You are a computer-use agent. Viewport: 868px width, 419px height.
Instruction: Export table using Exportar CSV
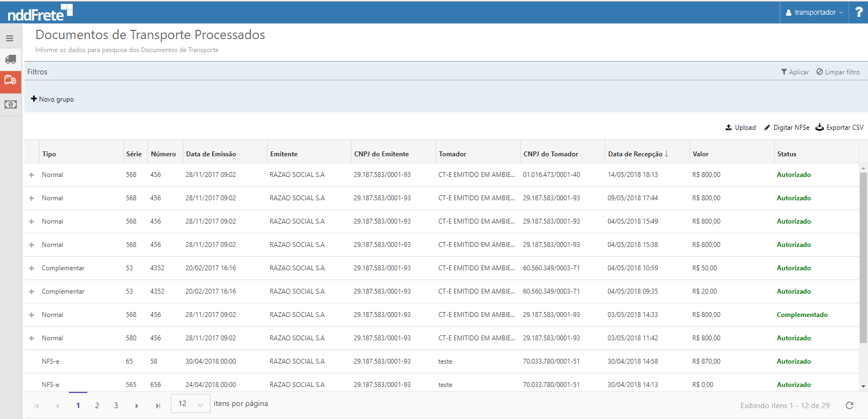(839, 128)
